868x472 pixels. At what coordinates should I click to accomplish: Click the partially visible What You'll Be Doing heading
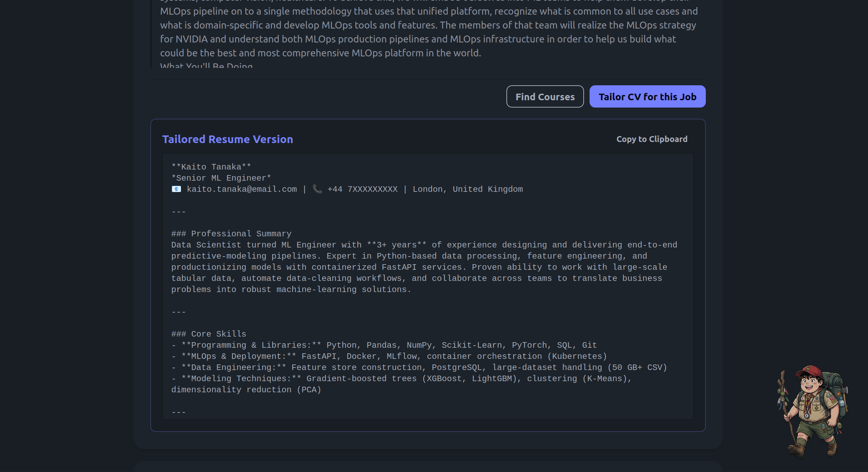coord(206,65)
